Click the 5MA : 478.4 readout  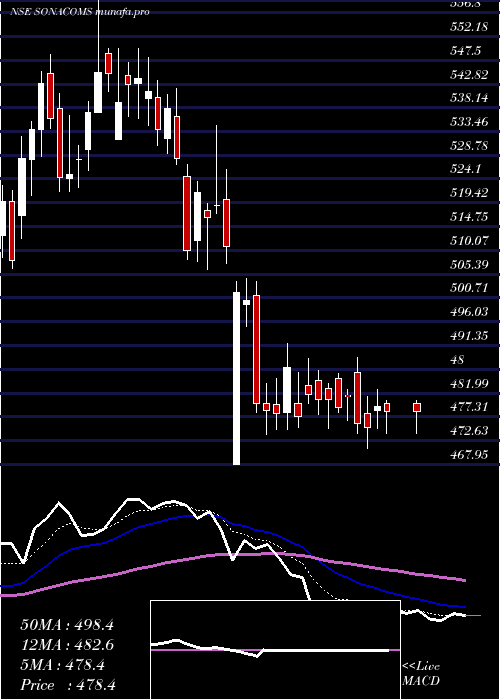[x=62, y=665]
